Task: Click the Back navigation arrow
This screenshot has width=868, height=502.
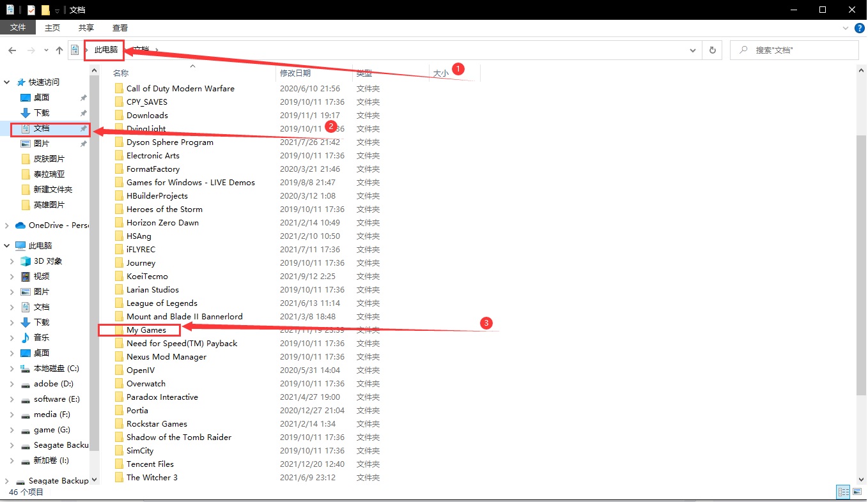Action: coord(12,50)
